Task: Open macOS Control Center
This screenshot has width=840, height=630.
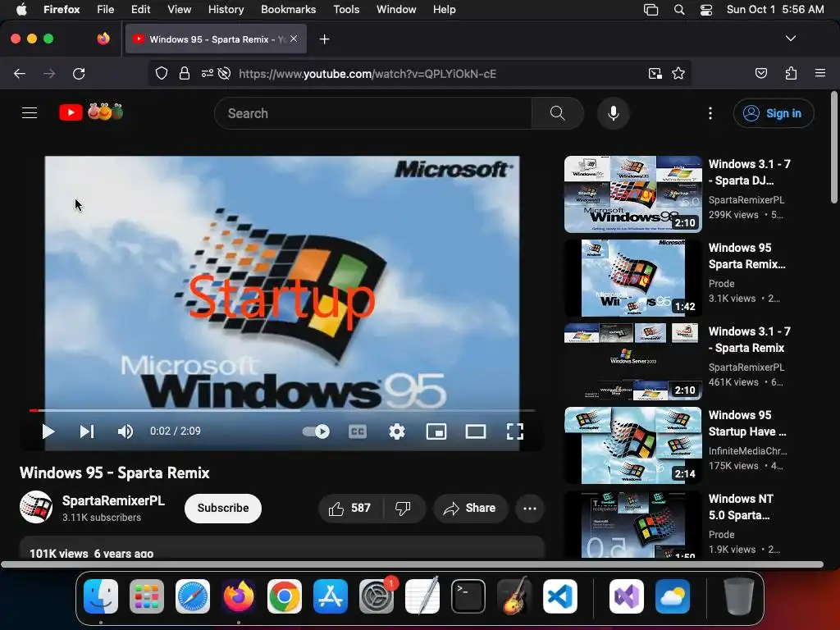Action: [706, 10]
